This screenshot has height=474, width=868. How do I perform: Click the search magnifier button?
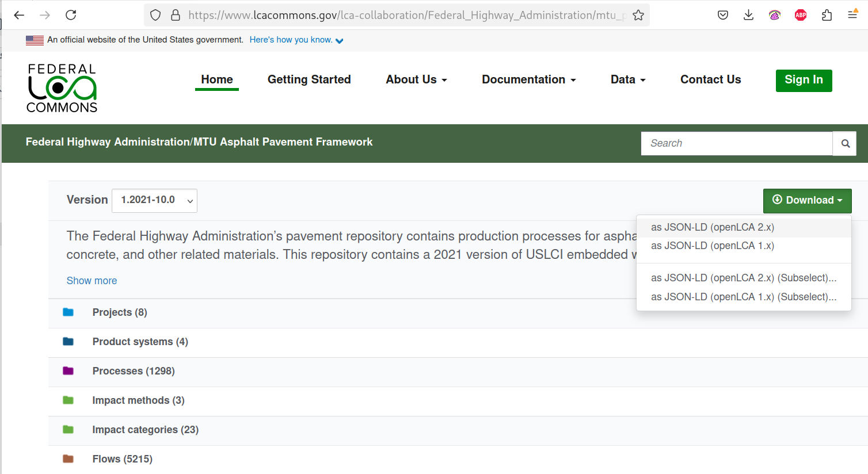(x=845, y=143)
